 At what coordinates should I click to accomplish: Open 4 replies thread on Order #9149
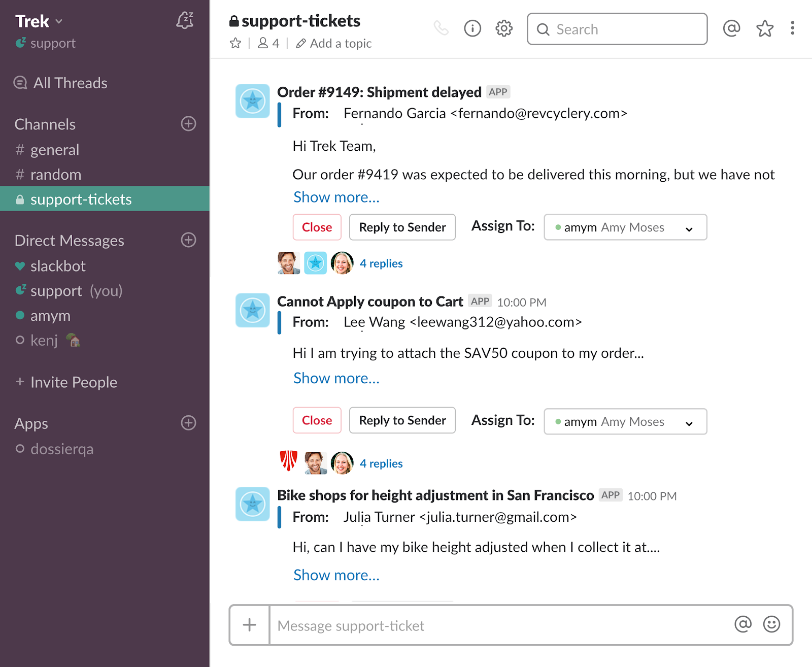tap(381, 263)
